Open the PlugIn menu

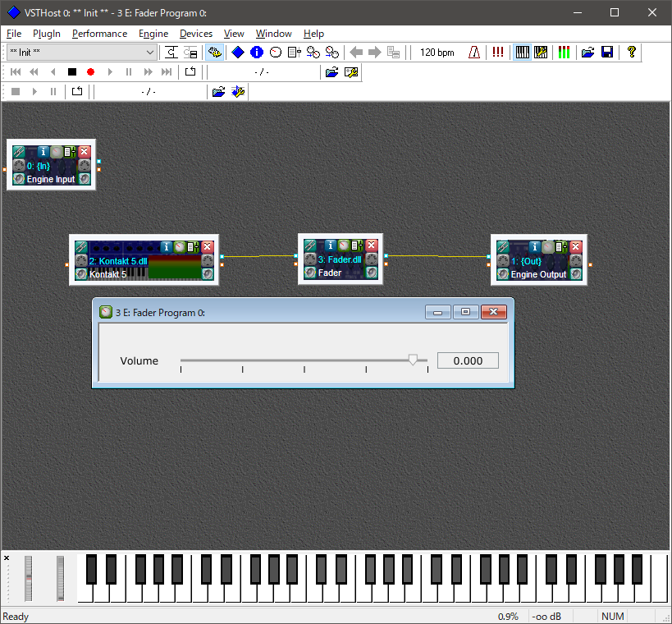coord(46,34)
